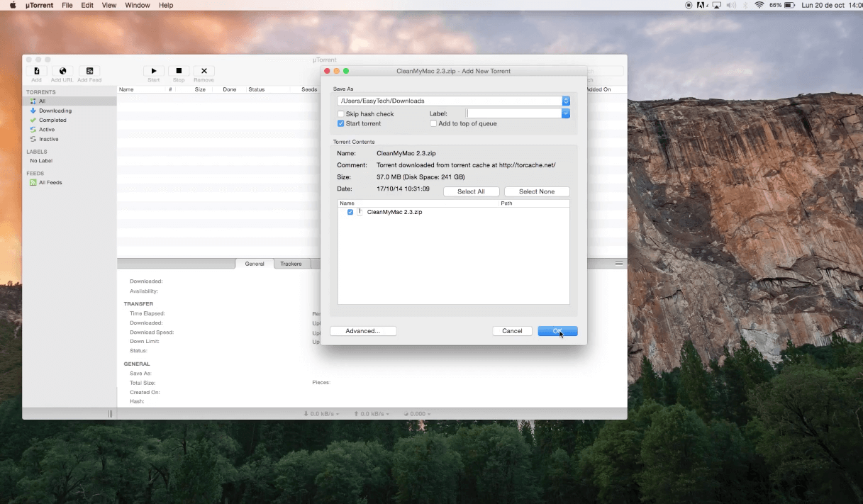Select Downloading in the sidebar

(x=69, y=111)
